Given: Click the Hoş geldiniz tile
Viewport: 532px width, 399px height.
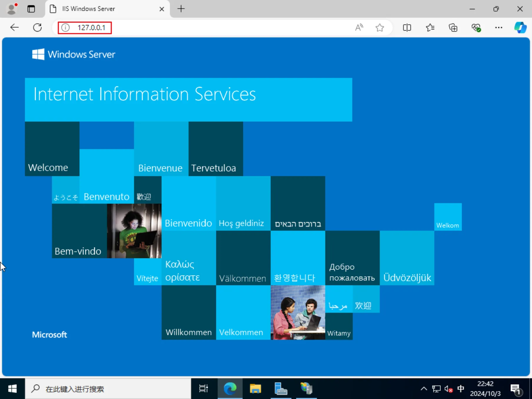Looking at the screenshot, I should (x=243, y=203).
